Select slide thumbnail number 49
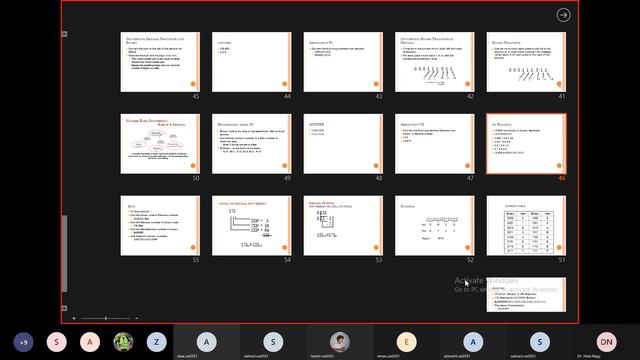 pyautogui.click(x=251, y=144)
